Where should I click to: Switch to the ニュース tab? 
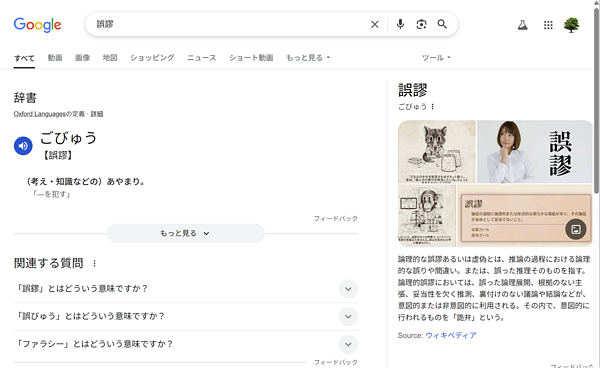click(x=201, y=58)
